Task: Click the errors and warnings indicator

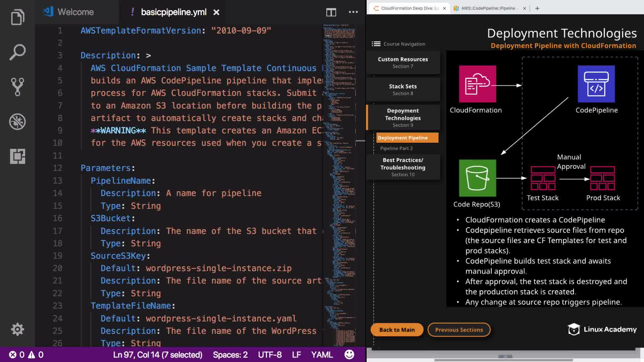Action: pos(26,355)
